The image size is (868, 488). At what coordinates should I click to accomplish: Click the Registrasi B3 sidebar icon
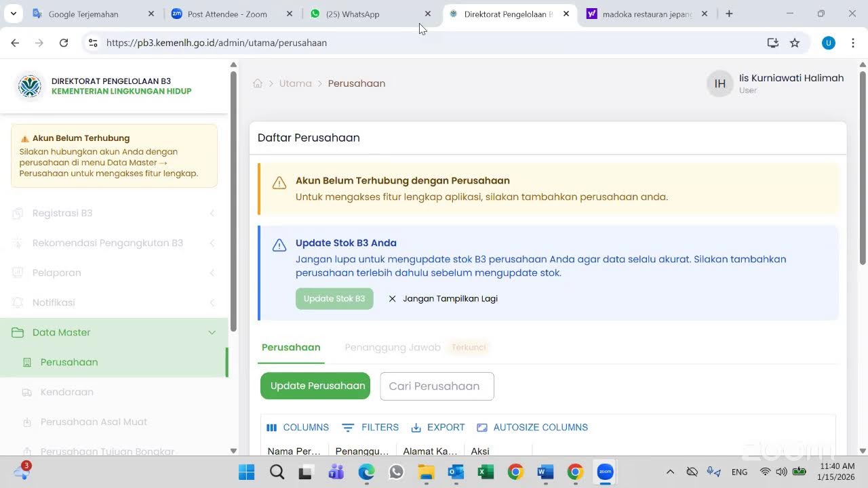coord(18,213)
